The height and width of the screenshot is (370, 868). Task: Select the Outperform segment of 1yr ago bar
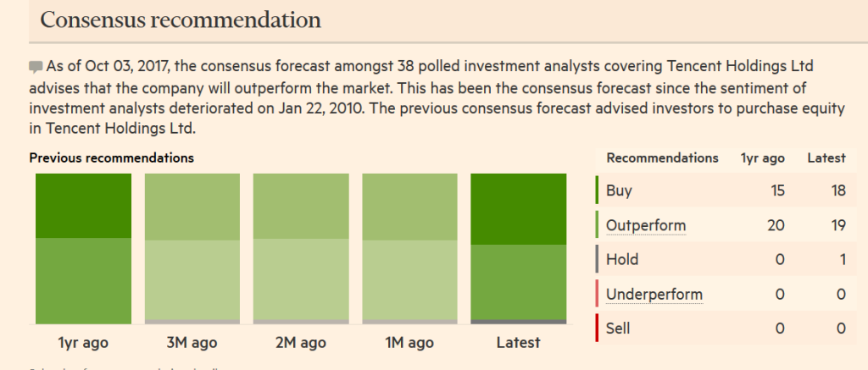[x=84, y=281]
